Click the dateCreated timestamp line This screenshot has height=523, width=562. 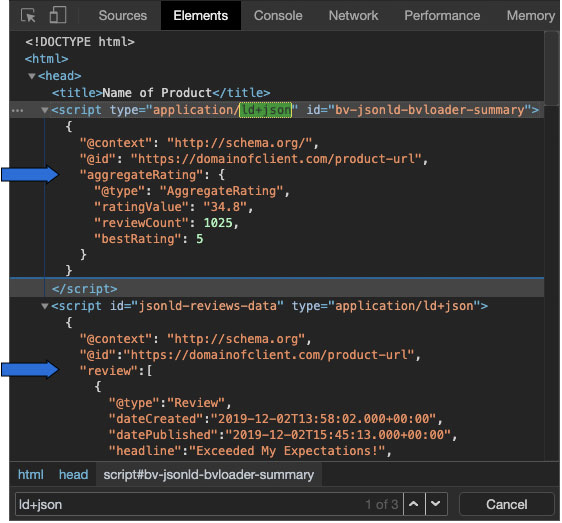pos(276,419)
